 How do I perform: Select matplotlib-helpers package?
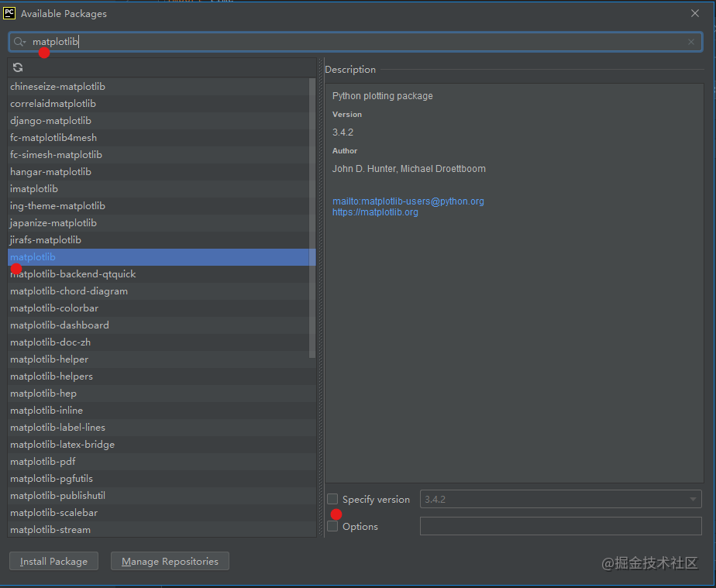[x=162, y=377]
